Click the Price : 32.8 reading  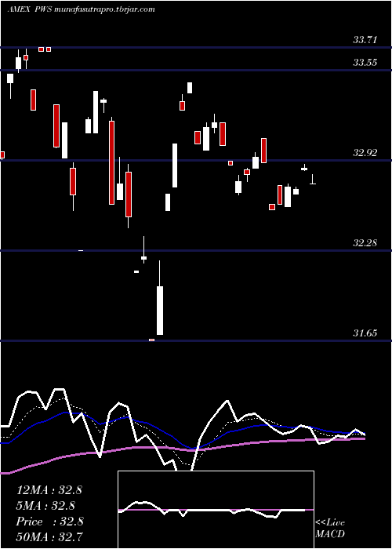pos(49,522)
